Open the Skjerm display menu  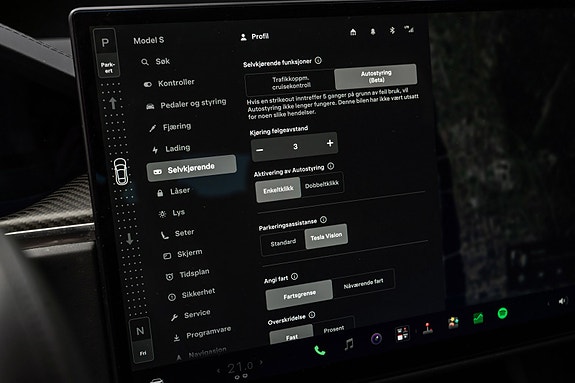point(183,254)
